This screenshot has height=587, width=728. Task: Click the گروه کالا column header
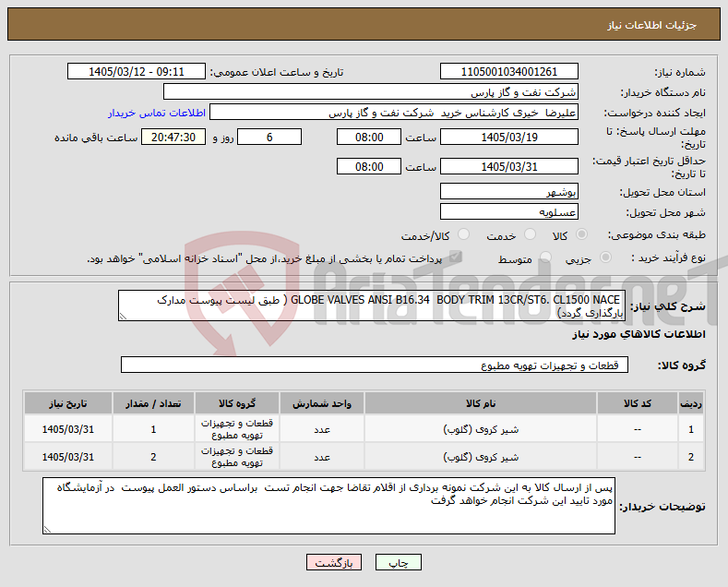tap(237, 403)
